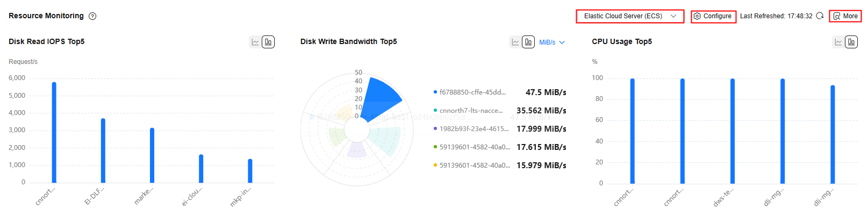Toggle the f6788850-cffe-45dd legend entry
The image size is (868, 223).
tap(472, 92)
